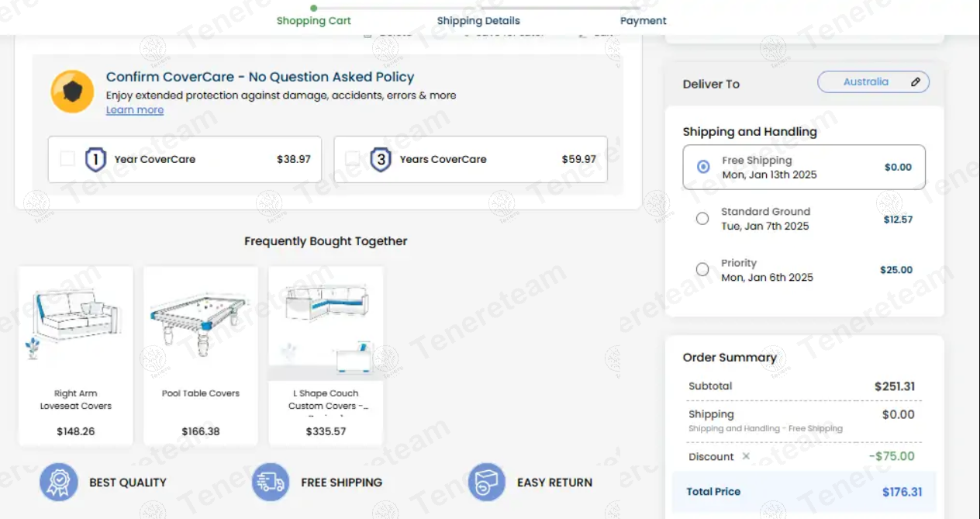The width and height of the screenshot is (980, 519).
Task: Go to the Payment step
Action: click(643, 21)
